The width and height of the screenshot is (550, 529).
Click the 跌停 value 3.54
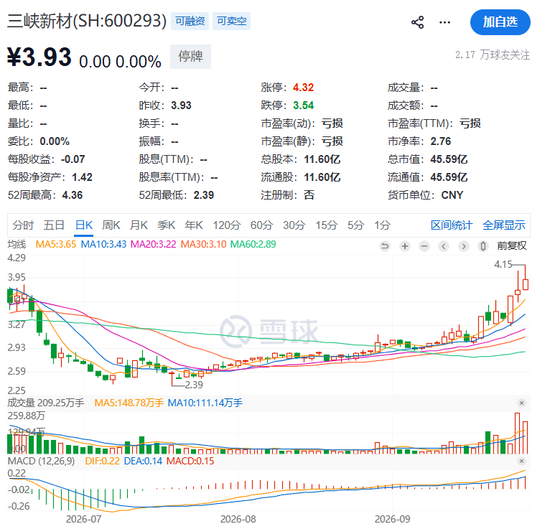pyautogui.click(x=303, y=105)
